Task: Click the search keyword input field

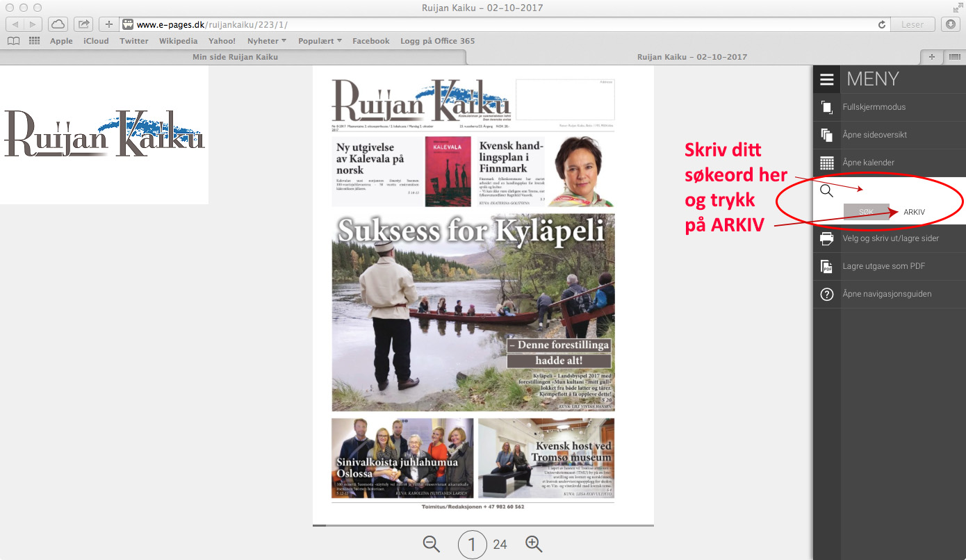Action: point(900,190)
